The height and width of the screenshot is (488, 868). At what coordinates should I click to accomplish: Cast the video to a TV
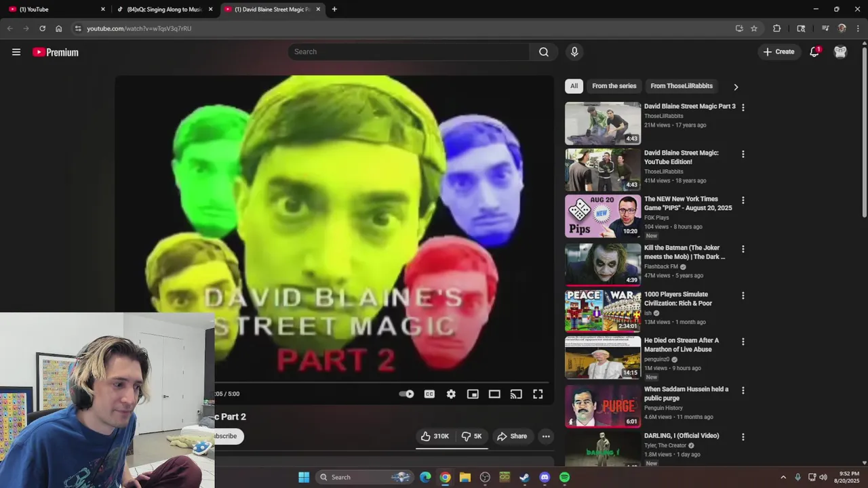516,394
